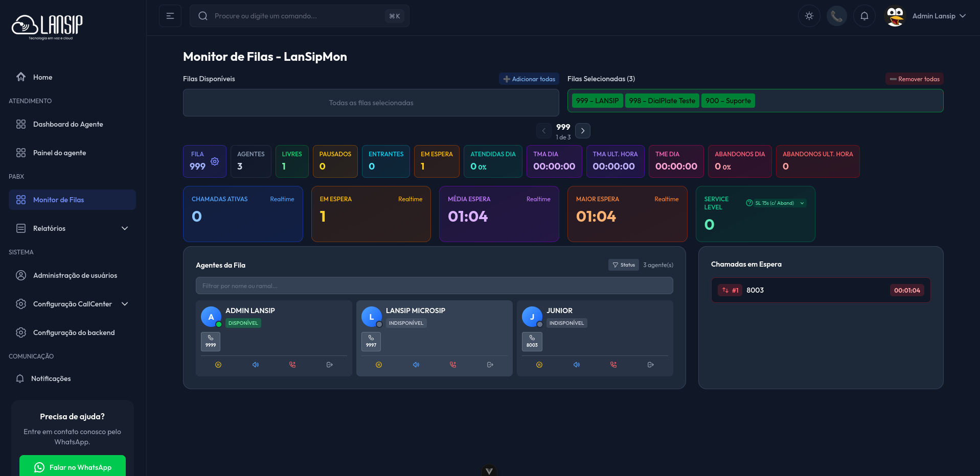This screenshot has width=980, height=476.
Task: Expand Configuração CallCenter menu
Action: point(124,304)
